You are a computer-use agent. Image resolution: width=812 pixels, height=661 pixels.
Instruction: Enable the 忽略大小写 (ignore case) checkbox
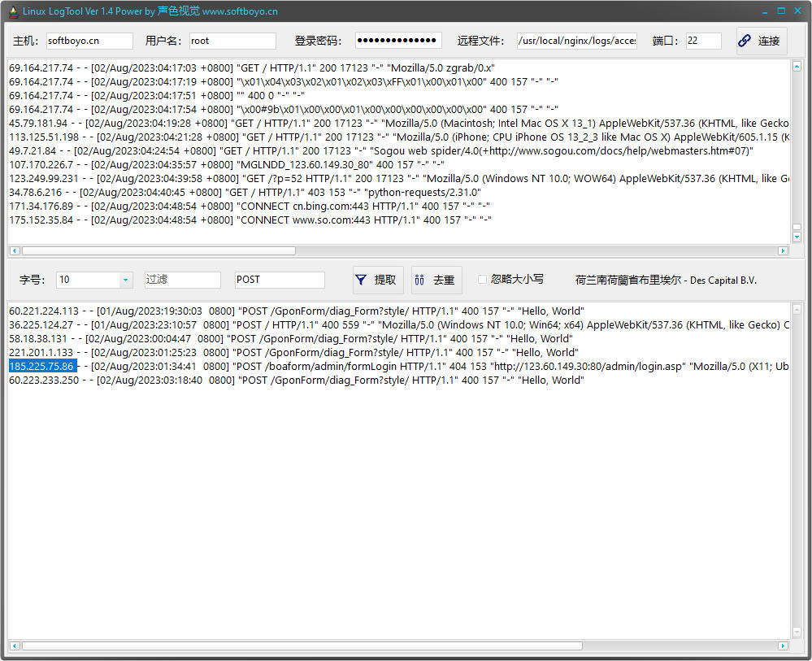482,279
